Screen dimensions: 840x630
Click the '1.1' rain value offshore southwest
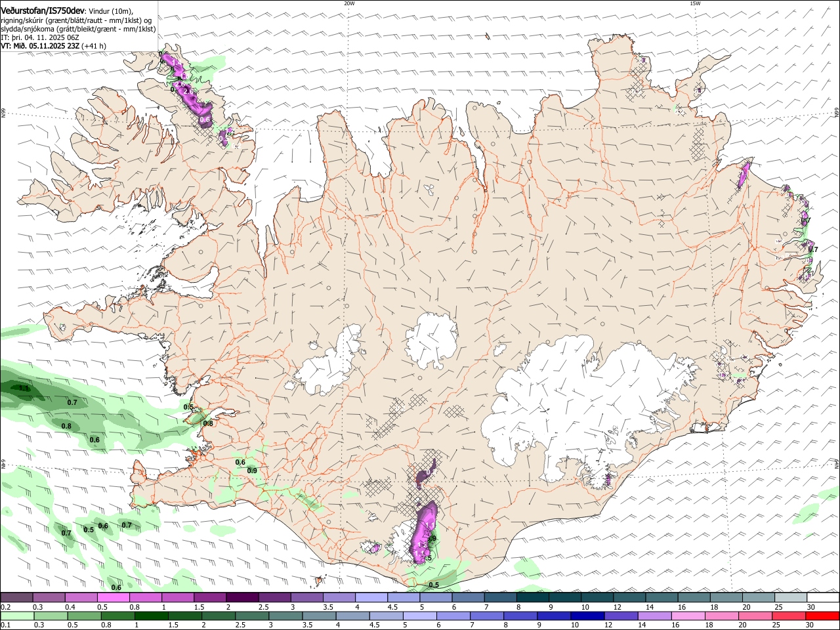[x=24, y=388]
